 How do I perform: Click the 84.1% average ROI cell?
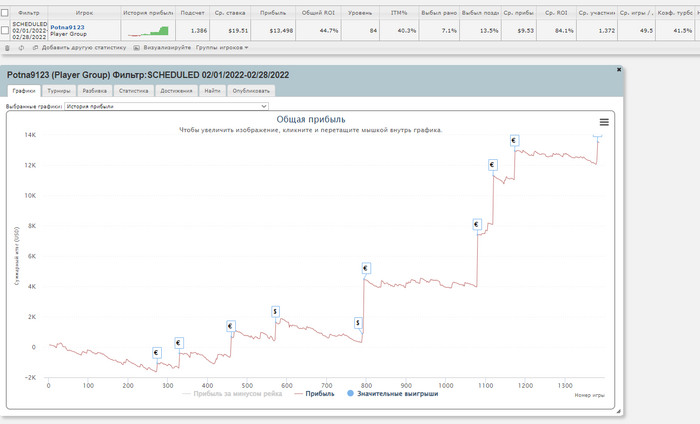[556, 31]
